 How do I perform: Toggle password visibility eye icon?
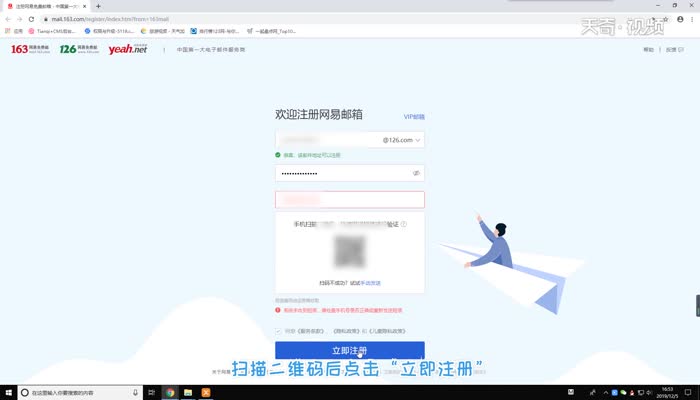[416, 173]
